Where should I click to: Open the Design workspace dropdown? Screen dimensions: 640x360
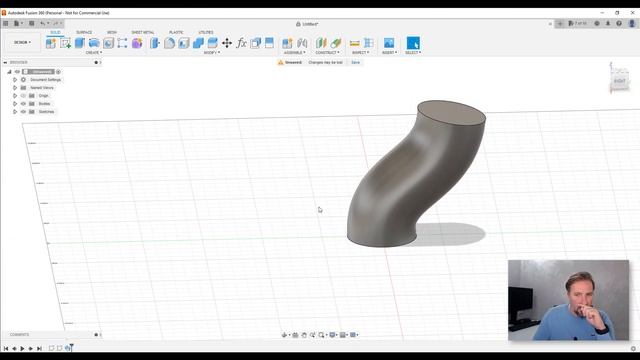coord(22,42)
